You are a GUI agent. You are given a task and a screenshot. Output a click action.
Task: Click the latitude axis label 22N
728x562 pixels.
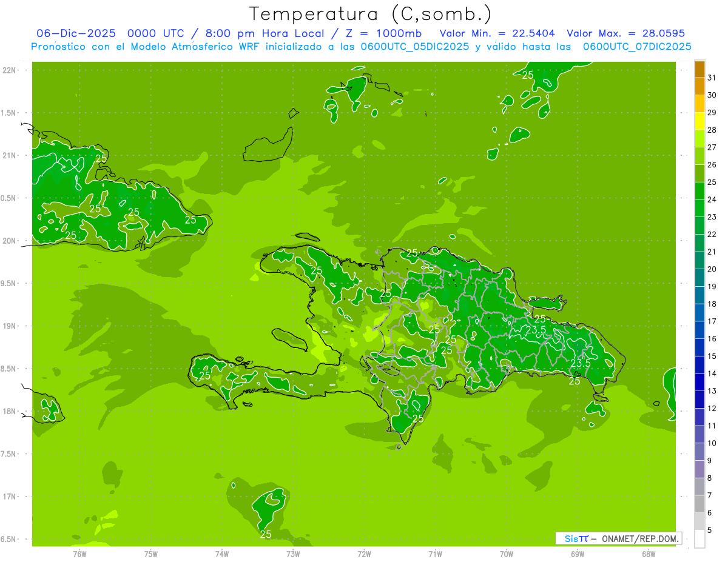coord(10,70)
